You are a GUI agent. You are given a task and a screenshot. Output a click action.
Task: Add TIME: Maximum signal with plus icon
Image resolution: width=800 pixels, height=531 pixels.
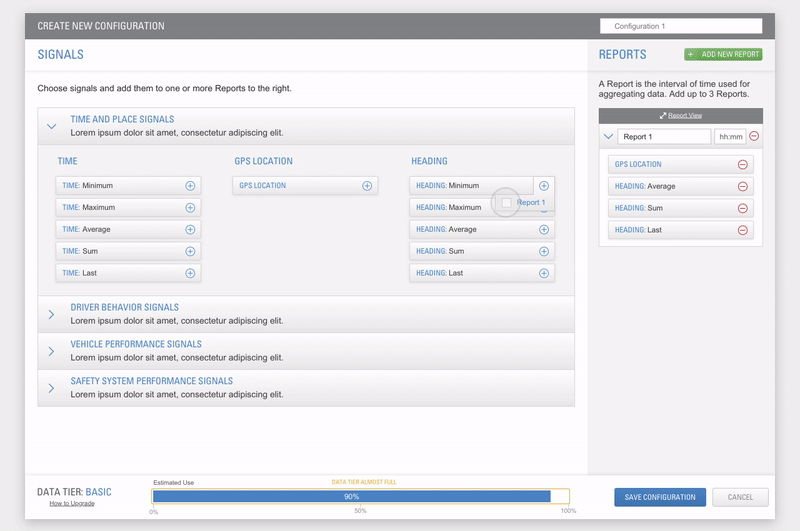click(x=190, y=208)
